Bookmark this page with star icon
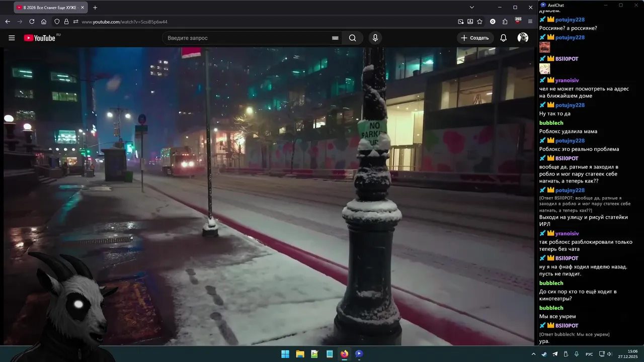Viewport: 644px width, 362px height. point(479,22)
